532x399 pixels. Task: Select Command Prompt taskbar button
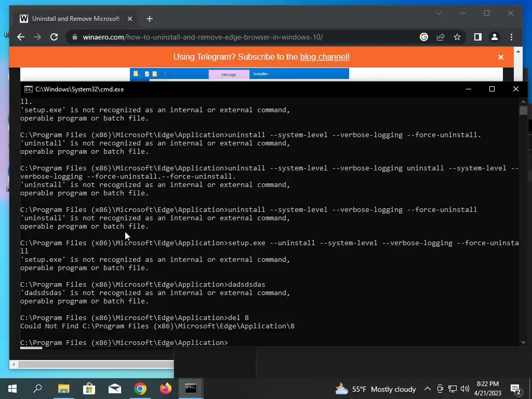pyautogui.click(x=191, y=389)
